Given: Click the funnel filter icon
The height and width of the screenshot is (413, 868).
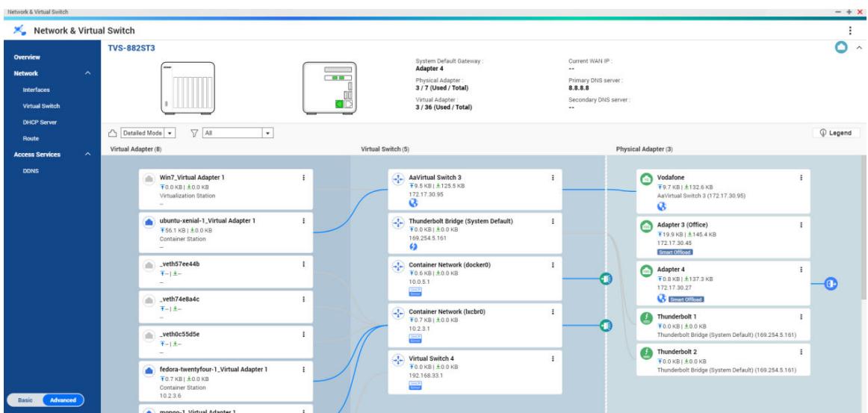Looking at the screenshot, I should [x=194, y=133].
